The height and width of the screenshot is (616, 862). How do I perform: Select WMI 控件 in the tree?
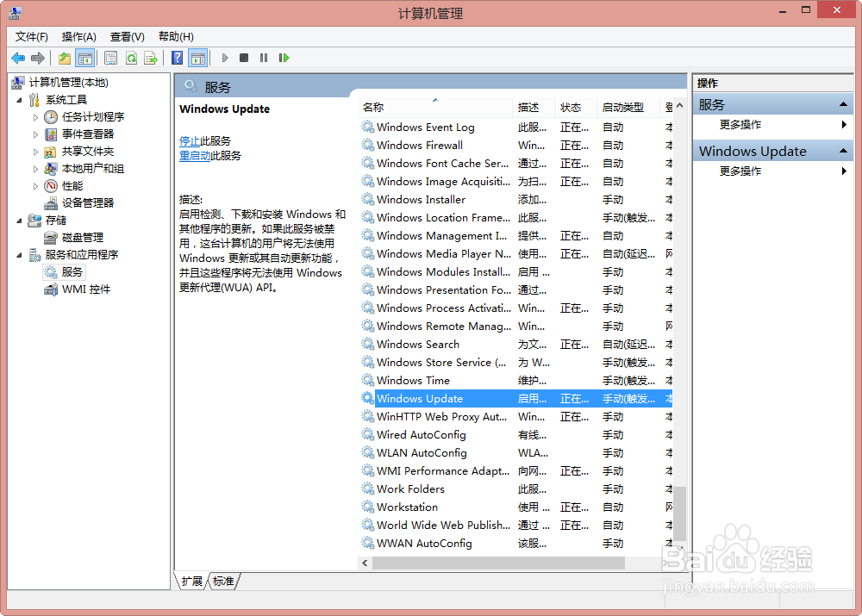[85, 289]
